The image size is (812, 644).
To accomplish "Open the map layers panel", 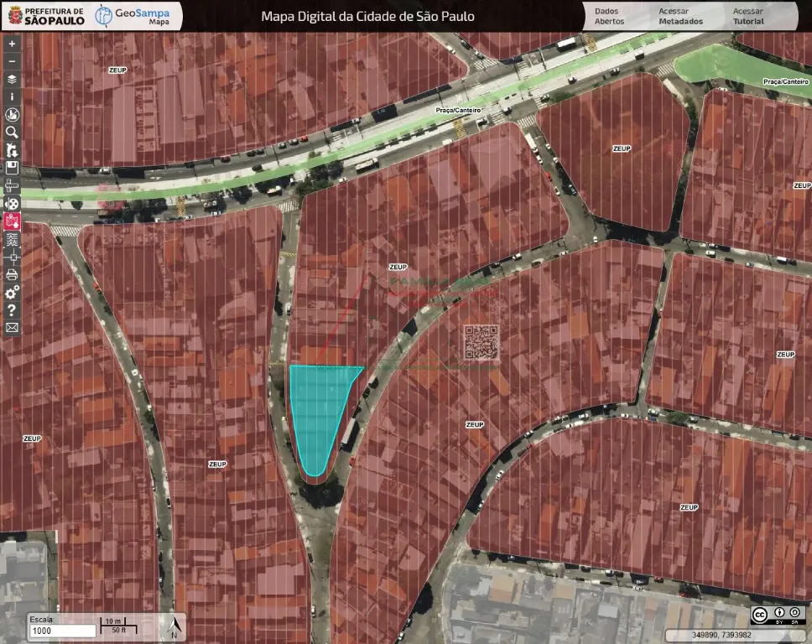I will click(x=12, y=79).
